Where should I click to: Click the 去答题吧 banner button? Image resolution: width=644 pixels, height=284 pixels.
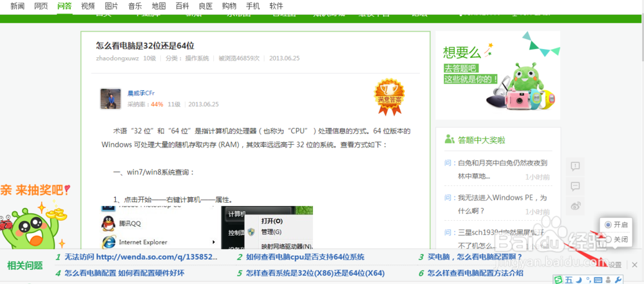[460, 69]
